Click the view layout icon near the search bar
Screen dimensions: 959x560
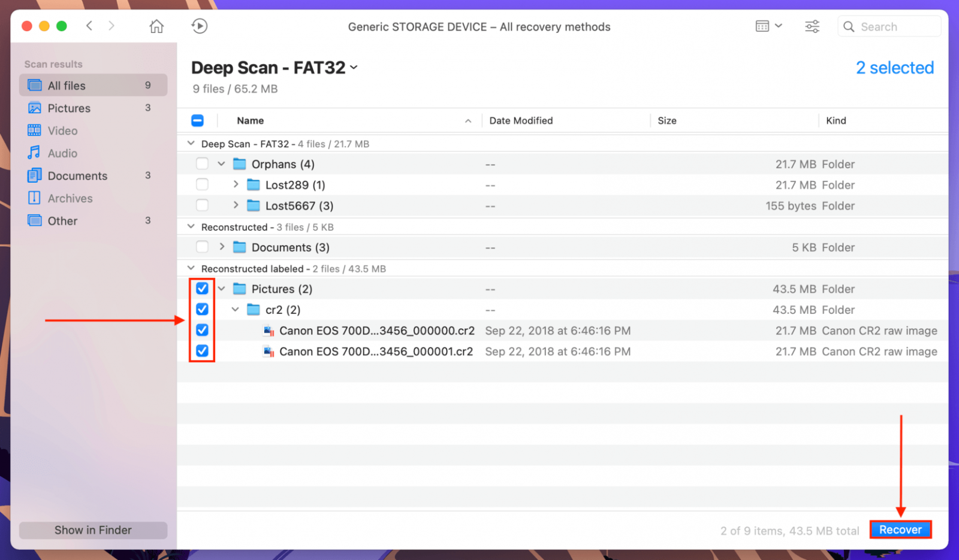[x=762, y=26]
